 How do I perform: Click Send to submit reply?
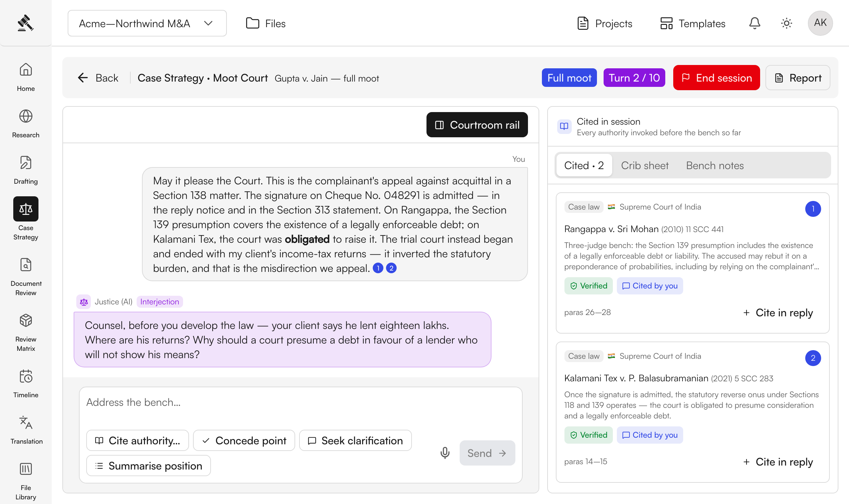coord(487,453)
